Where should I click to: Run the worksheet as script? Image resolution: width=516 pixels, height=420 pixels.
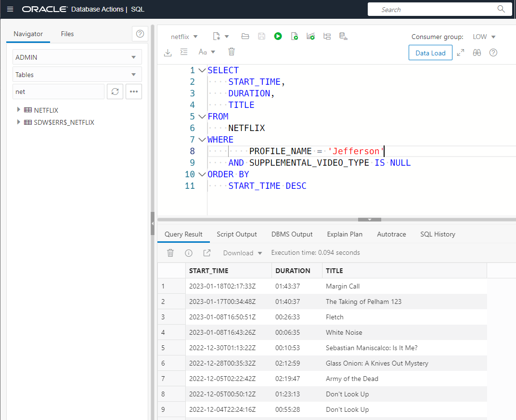(x=295, y=36)
